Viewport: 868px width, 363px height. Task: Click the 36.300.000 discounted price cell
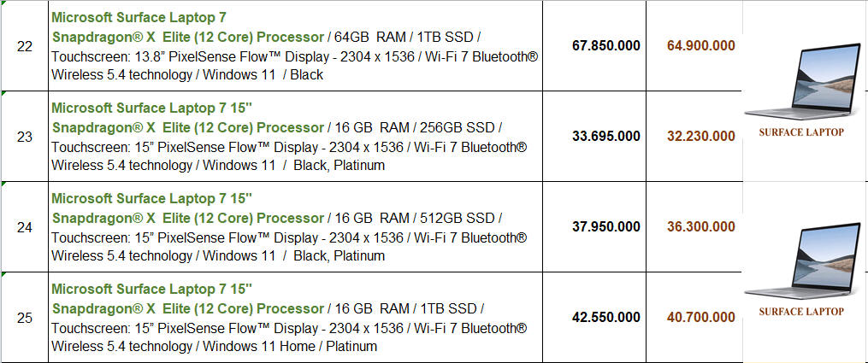coord(694,227)
